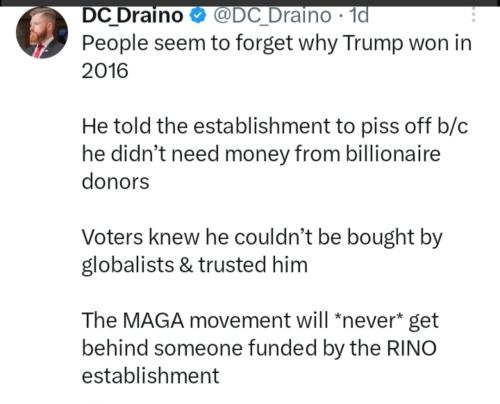Visit the @DC_Draino handle link
This screenshot has height=404, width=500.
point(272,15)
